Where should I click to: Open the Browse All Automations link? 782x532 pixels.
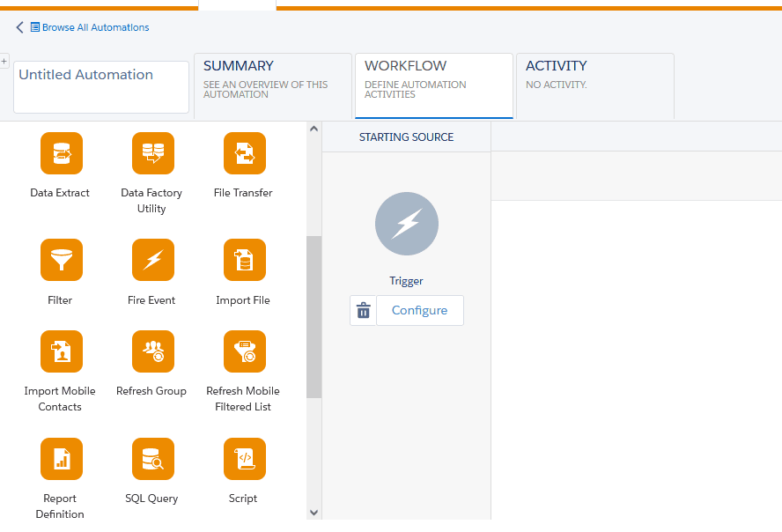pyautogui.click(x=95, y=27)
